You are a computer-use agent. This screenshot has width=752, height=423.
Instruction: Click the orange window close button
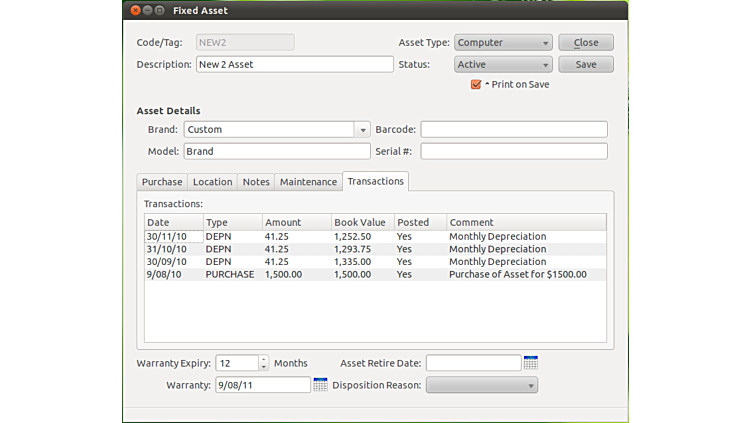(136, 10)
